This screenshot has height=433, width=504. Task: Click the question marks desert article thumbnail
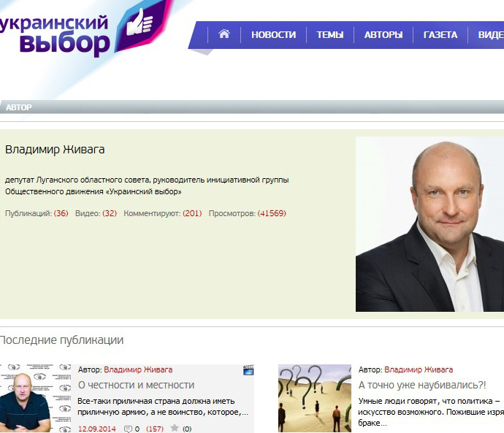pyautogui.click(x=314, y=398)
